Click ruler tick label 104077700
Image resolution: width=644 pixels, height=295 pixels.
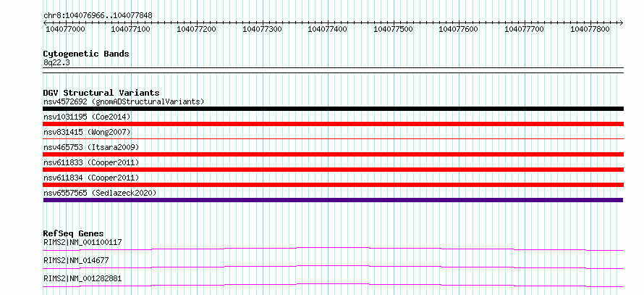(x=524, y=29)
